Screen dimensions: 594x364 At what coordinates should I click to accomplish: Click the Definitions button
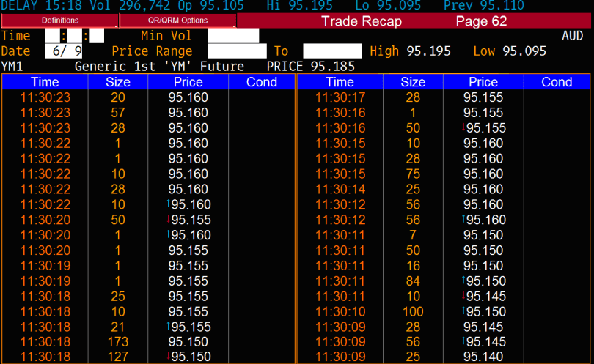point(59,21)
